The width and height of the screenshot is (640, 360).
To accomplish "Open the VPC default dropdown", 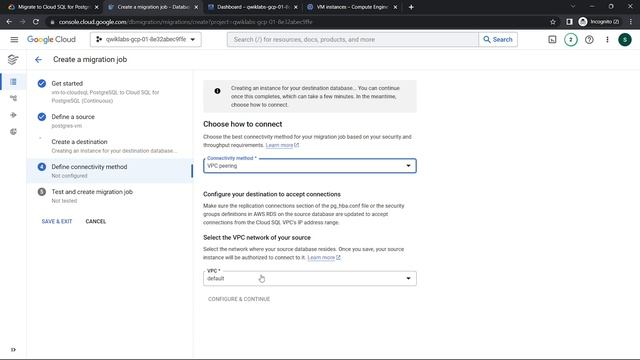I will (x=310, y=278).
